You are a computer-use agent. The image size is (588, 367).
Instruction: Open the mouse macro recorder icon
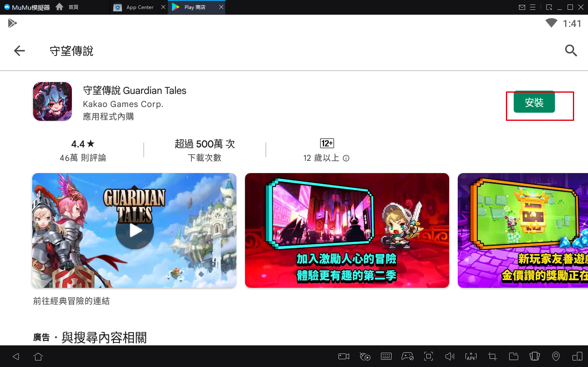click(365, 356)
